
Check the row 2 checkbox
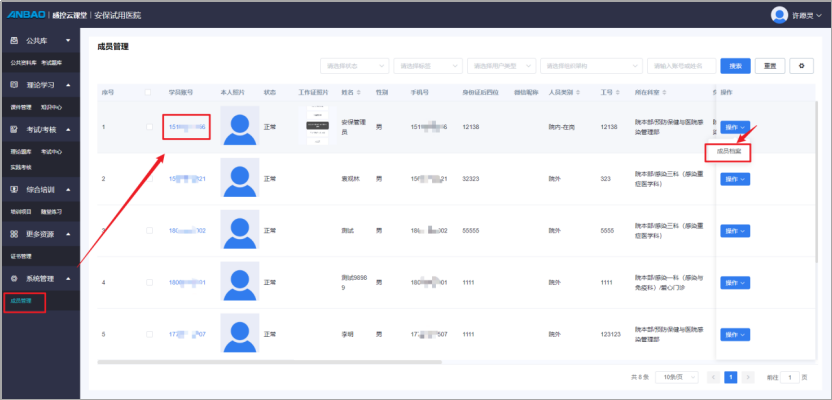click(x=149, y=179)
